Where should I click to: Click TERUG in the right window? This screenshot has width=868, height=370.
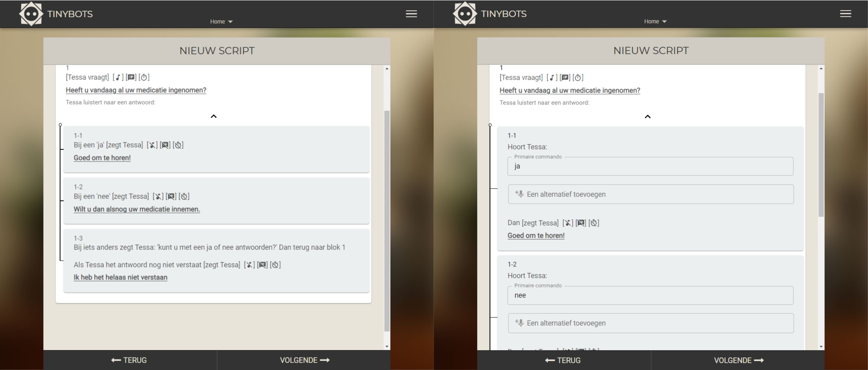(x=563, y=360)
